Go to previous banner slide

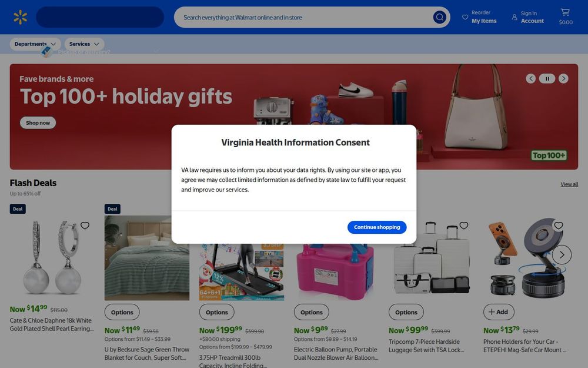(530, 78)
